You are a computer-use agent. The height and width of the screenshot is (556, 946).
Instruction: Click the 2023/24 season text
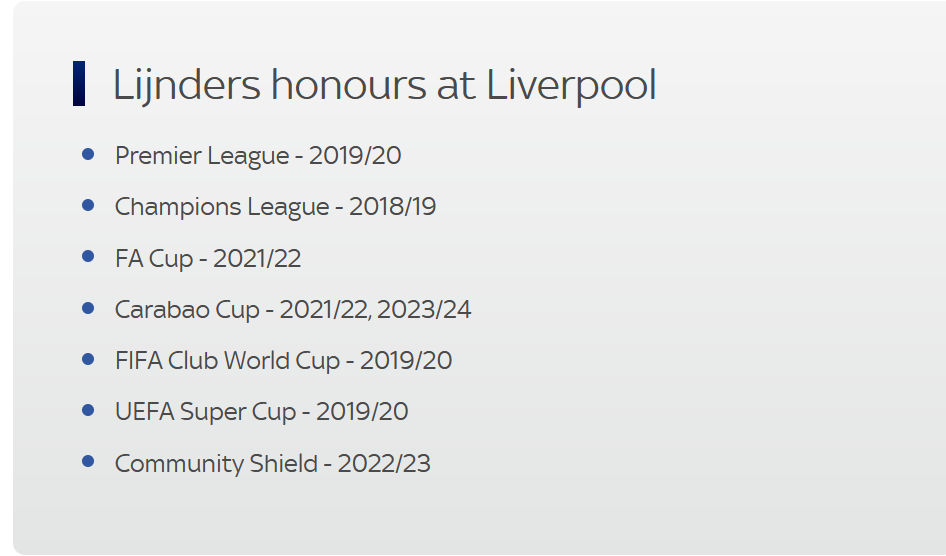point(424,310)
